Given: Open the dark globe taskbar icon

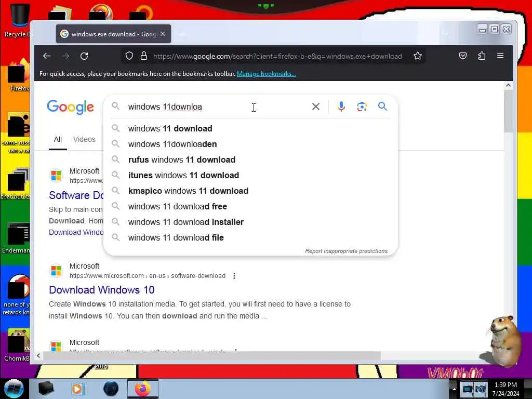Looking at the screenshot, I should coord(111,389).
